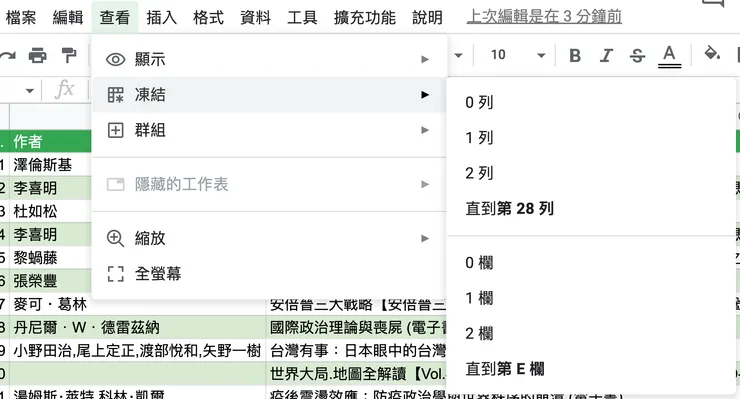Select the cell 麥可．葛林
740x399 pixels.
click(137, 304)
